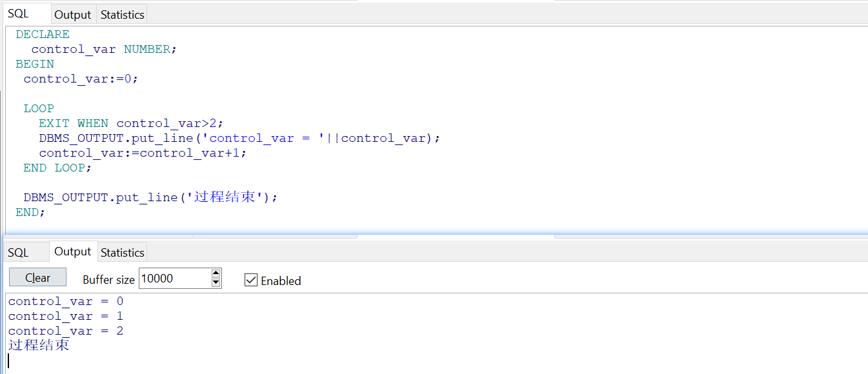Click the '过程结束' output line
Image resolution: width=868 pixels, height=374 pixels.
click(x=39, y=345)
